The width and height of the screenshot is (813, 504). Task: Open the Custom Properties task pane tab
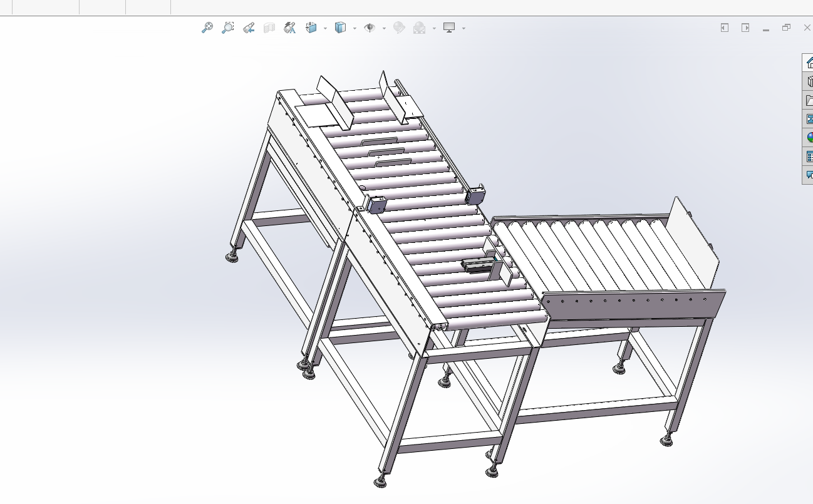pos(808,157)
